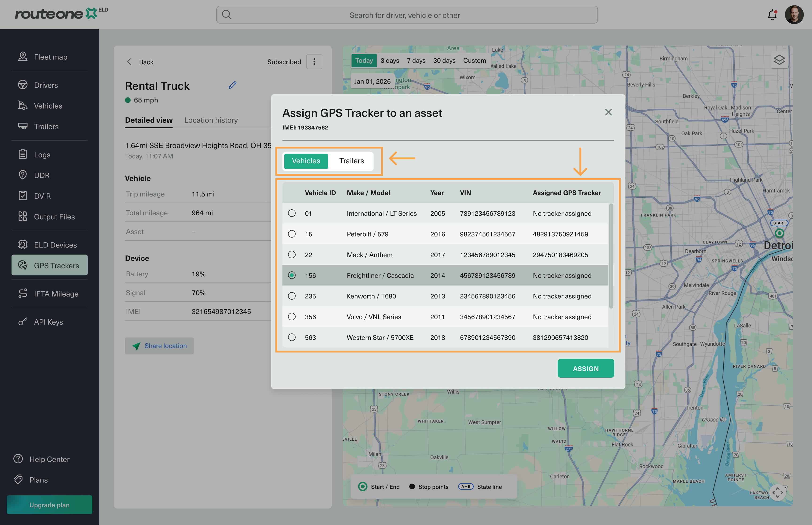Click the Kenworth / T680 cell
Screen dimensions: 812x525
click(371, 296)
